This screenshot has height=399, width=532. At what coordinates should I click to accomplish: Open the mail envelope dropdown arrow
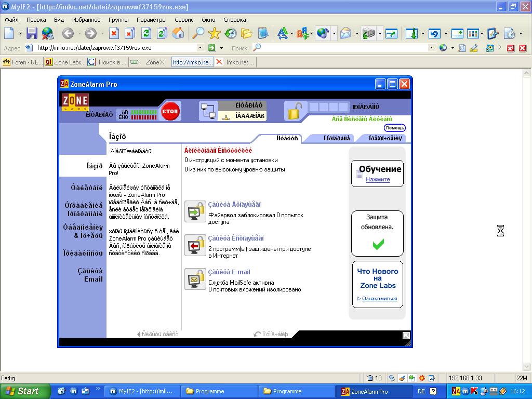(x=357, y=34)
